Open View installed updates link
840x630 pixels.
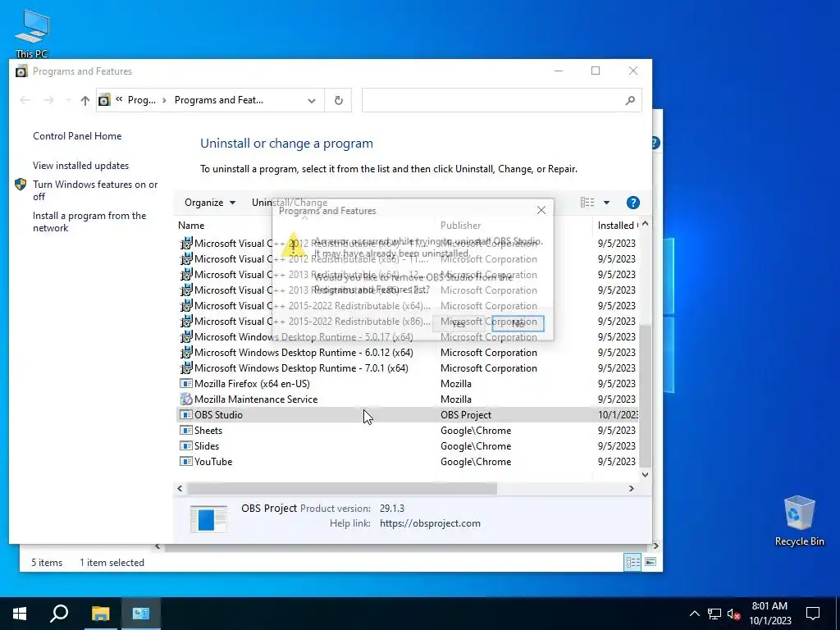click(x=81, y=166)
